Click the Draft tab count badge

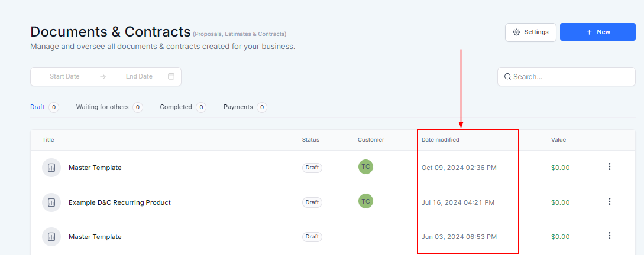point(54,107)
